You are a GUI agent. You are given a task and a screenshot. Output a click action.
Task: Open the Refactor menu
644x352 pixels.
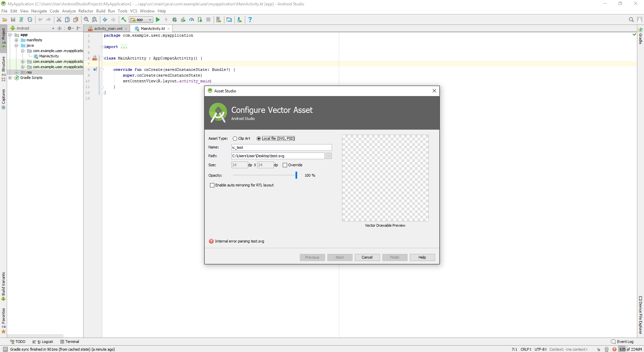tap(86, 11)
